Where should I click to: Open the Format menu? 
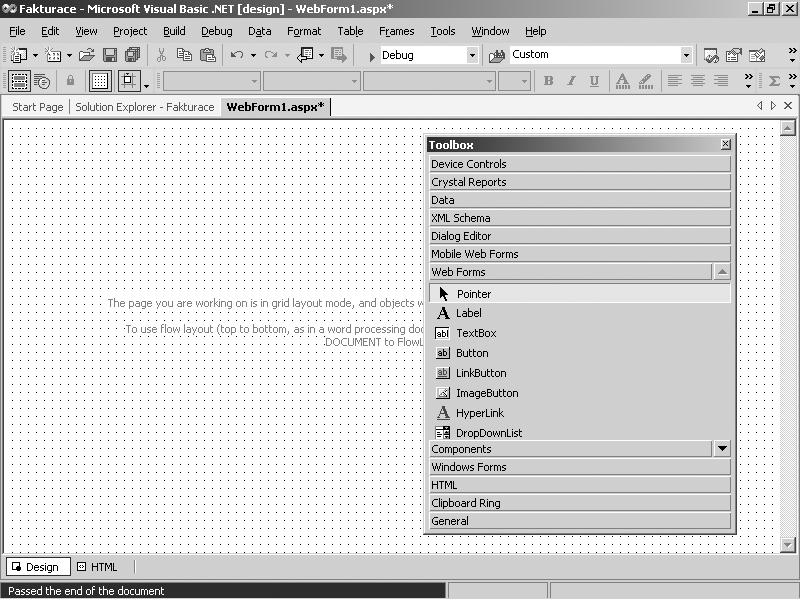coord(304,31)
